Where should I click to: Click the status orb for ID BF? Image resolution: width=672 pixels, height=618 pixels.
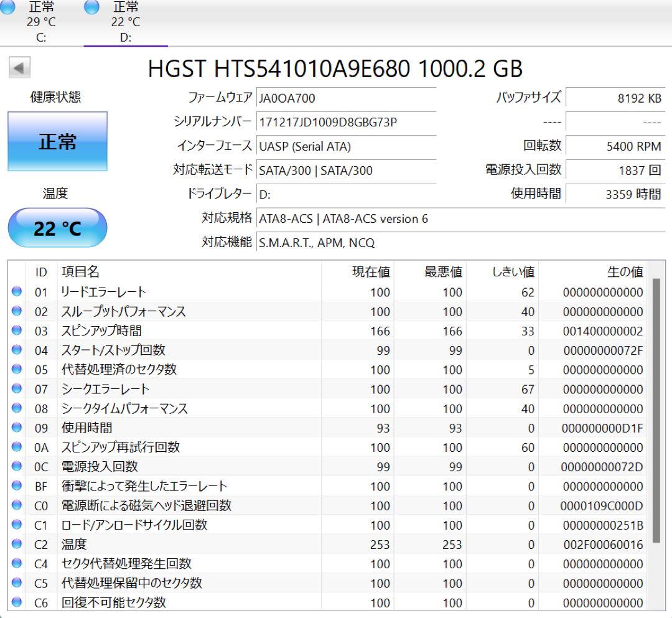[x=17, y=485]
